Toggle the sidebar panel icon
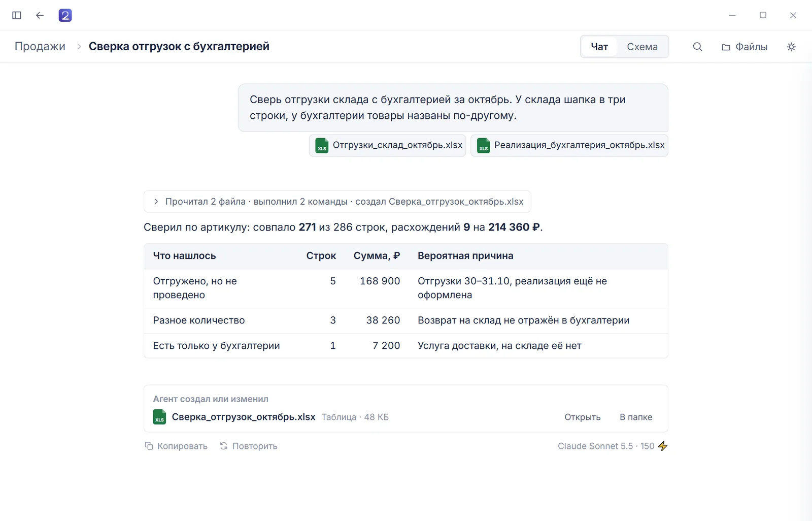Viewport: 812px width, 521px height. tap(17, 15)
